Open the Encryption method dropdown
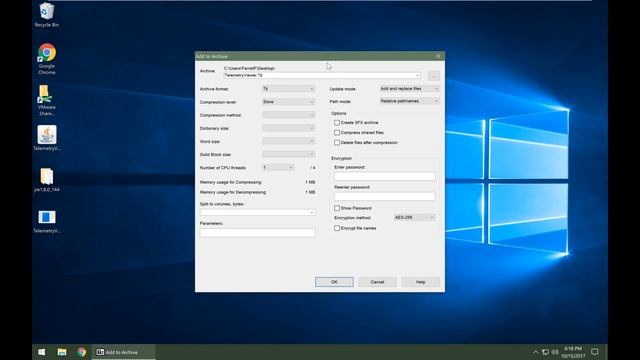Viewport: 640px width, 360px height. pyautogui.click(x=414, y=218)
